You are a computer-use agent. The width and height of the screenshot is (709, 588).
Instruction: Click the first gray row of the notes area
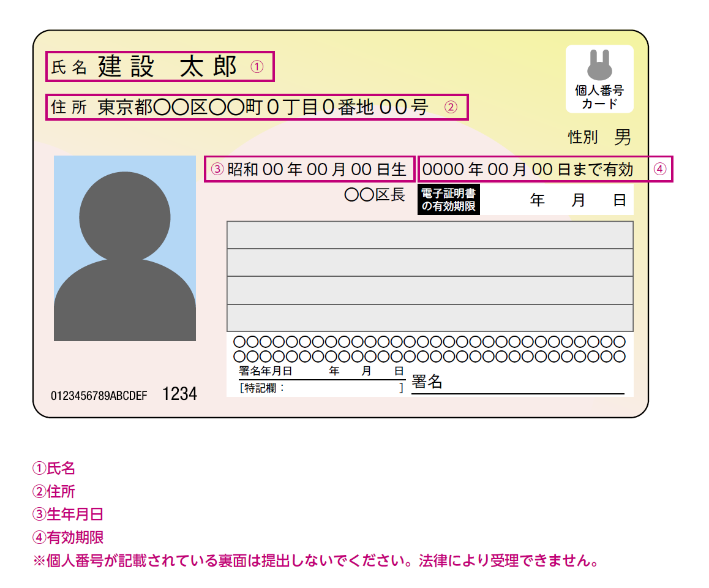pos(430,235)
